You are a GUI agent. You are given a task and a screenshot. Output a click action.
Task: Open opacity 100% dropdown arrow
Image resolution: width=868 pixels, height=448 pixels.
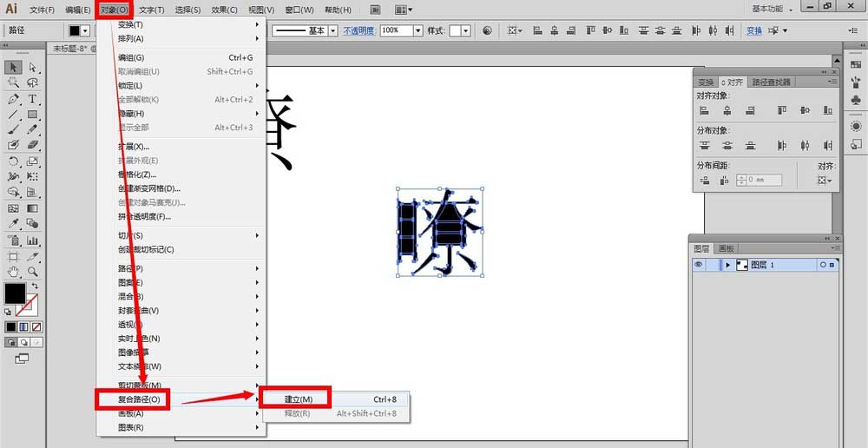click(418, 31)
